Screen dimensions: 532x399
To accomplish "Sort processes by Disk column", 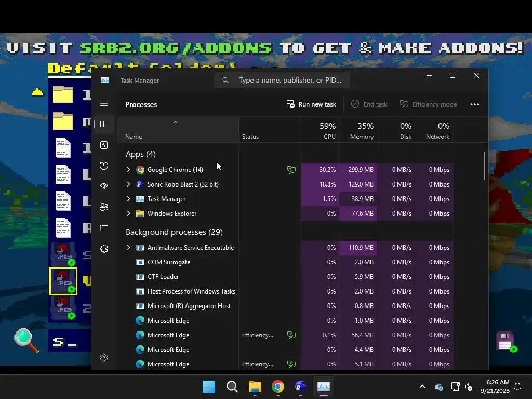I will pyautogui.click(x=396, y=130).
